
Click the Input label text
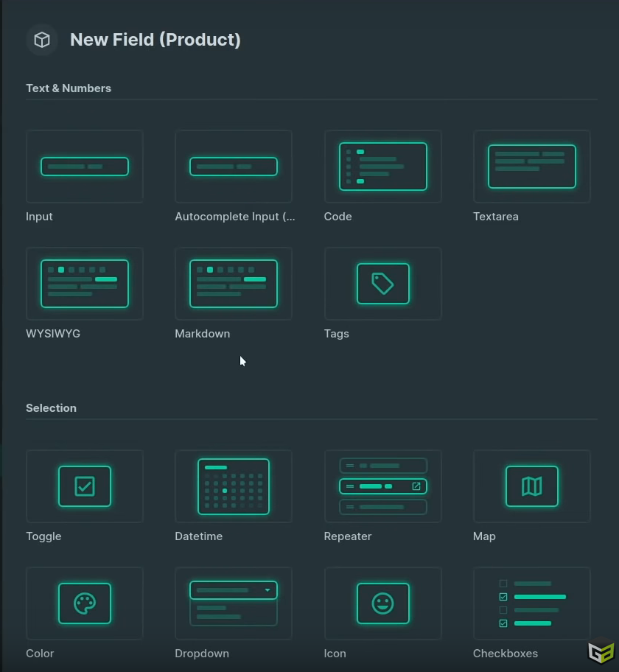coord(39,217)
